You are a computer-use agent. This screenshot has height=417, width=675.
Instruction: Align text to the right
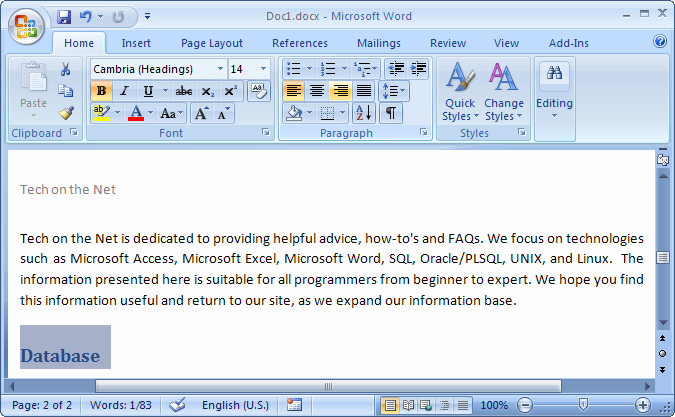[341, 91]
